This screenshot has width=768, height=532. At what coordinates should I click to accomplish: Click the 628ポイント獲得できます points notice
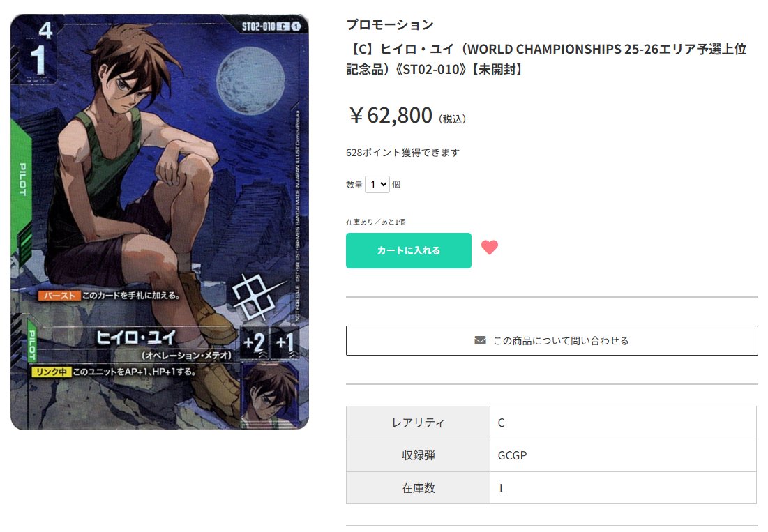pos(403,153)
